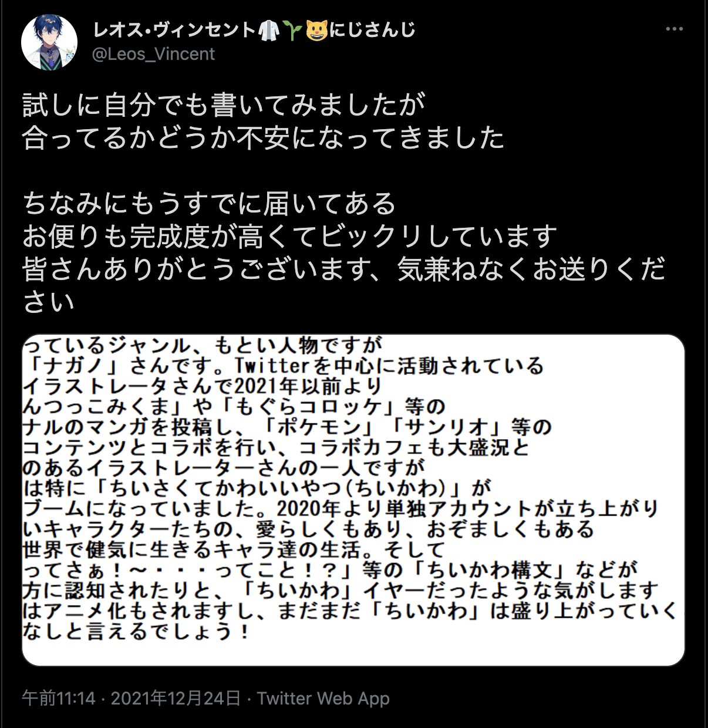
Task: Open the レオス・ヴィンセント display name link
Action: click(x=174, y=29)
